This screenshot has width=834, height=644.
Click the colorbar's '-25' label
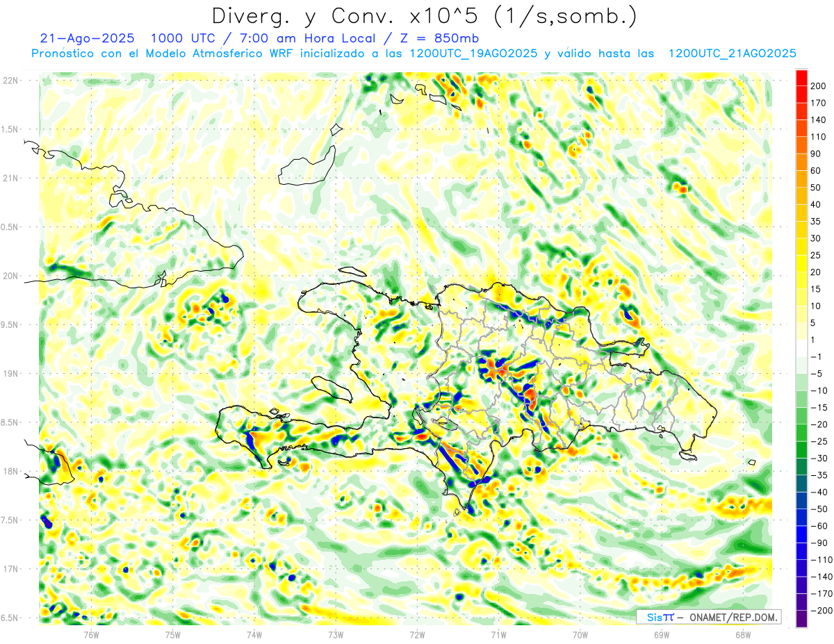point(819,442)
